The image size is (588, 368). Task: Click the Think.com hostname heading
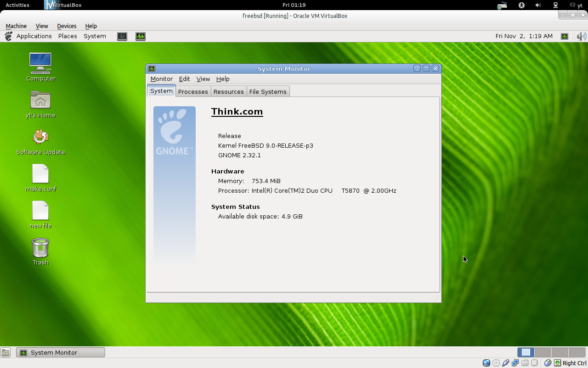(237, 112)
